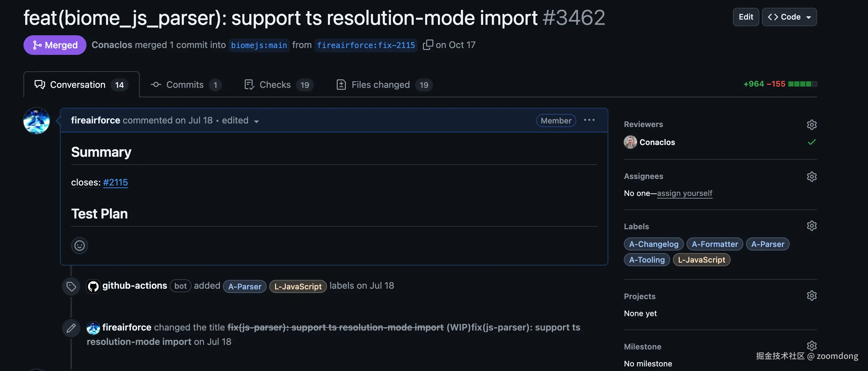Click fireairforce's large avatar image
This screenshot has width=868, height=371.
[37, 121]
